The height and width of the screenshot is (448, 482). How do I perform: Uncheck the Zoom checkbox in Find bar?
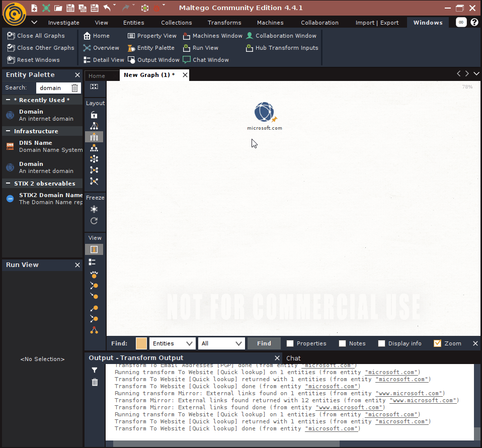pyautogui.click(x=437, y=343)
